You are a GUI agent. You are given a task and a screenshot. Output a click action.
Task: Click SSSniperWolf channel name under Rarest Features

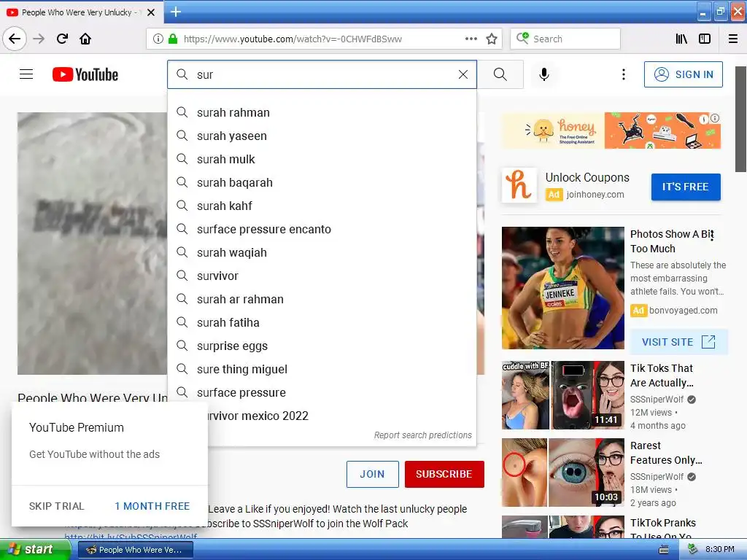(657, 476)
